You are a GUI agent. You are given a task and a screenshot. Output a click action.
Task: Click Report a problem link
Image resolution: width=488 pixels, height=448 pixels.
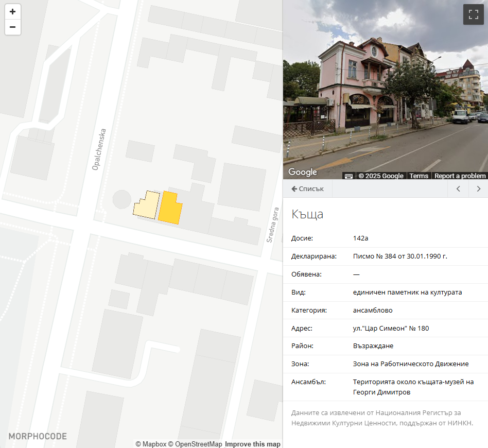[x=460, y=176]
